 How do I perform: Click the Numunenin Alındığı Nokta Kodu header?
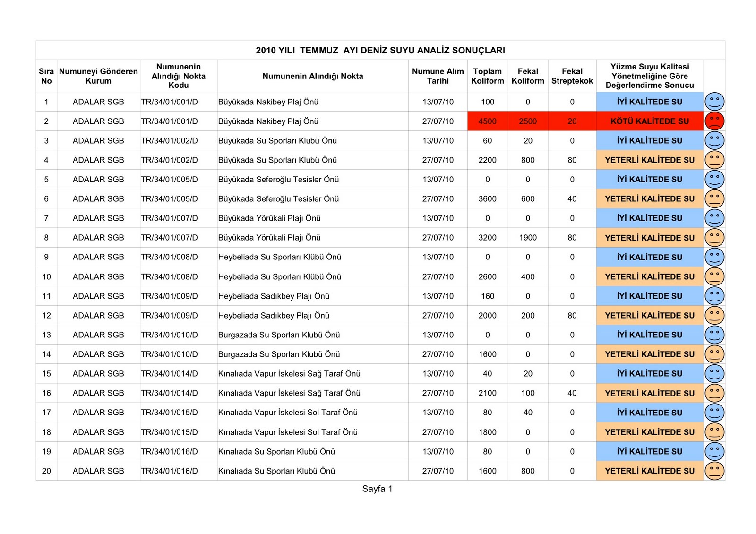(x=178, y=76)
